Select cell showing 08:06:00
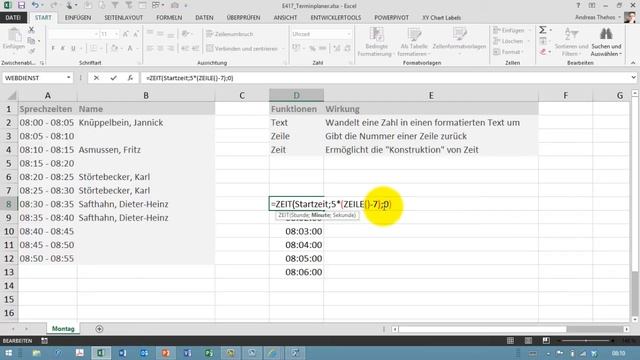The height and width of the screenshot is (360, 640). (x=296, y=272)
